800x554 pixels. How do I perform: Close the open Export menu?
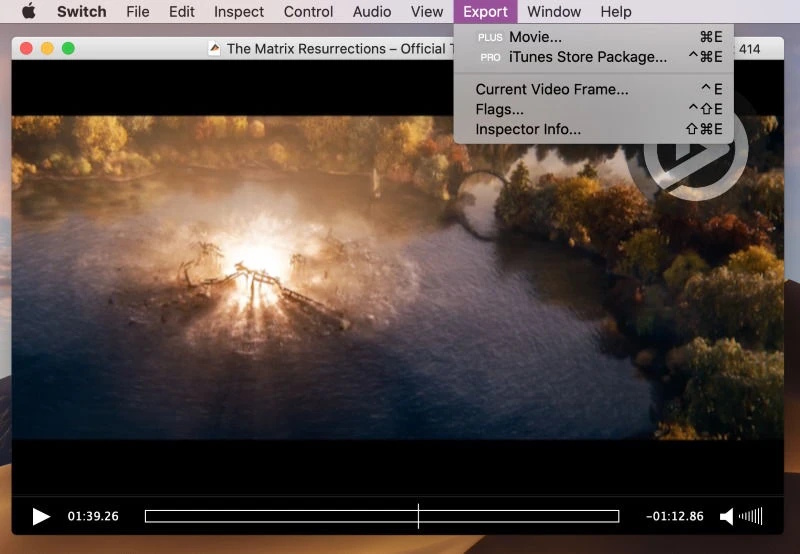pyautogui.click(x=485, y=11)
